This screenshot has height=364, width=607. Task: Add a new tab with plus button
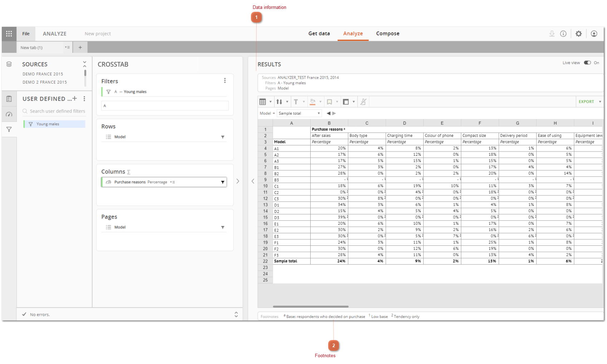point(80,47)
